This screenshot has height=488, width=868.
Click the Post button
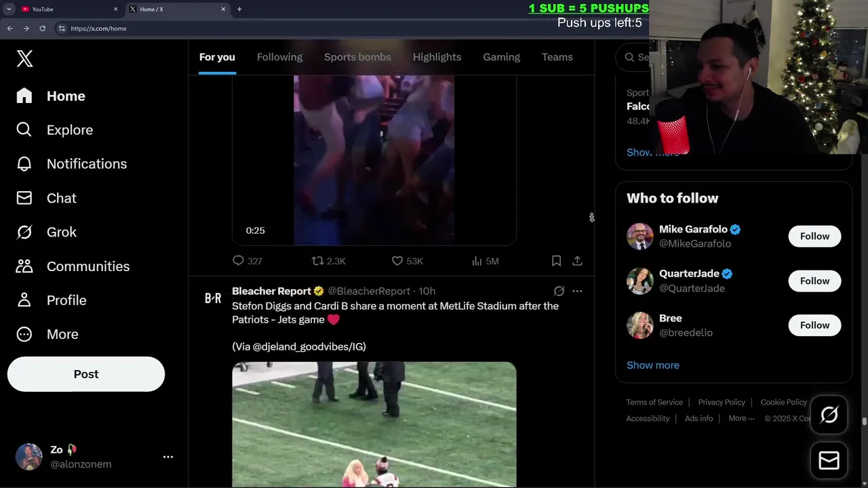[x=86, y=374]
